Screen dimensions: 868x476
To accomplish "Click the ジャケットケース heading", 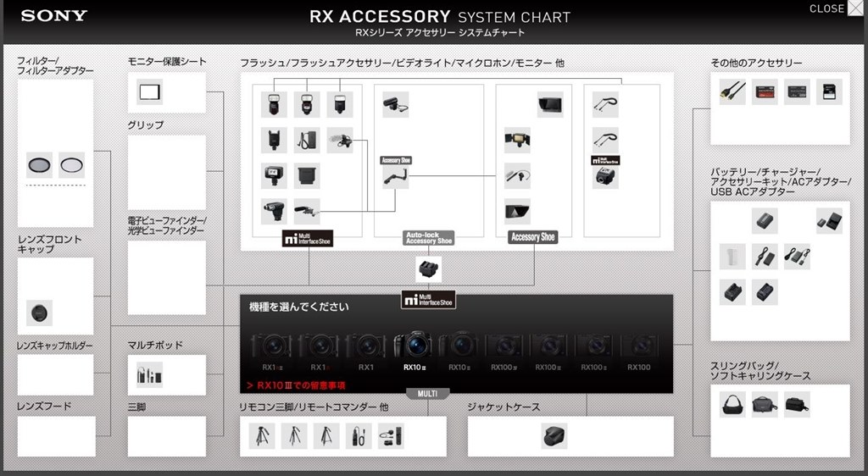I will pos(504,407).
